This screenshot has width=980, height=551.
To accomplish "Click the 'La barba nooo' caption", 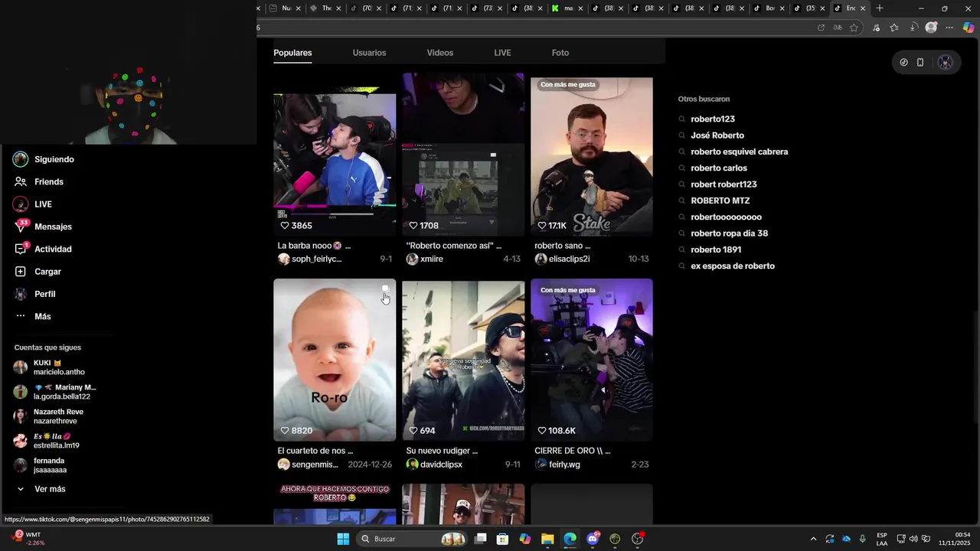I will pos(314,246).
